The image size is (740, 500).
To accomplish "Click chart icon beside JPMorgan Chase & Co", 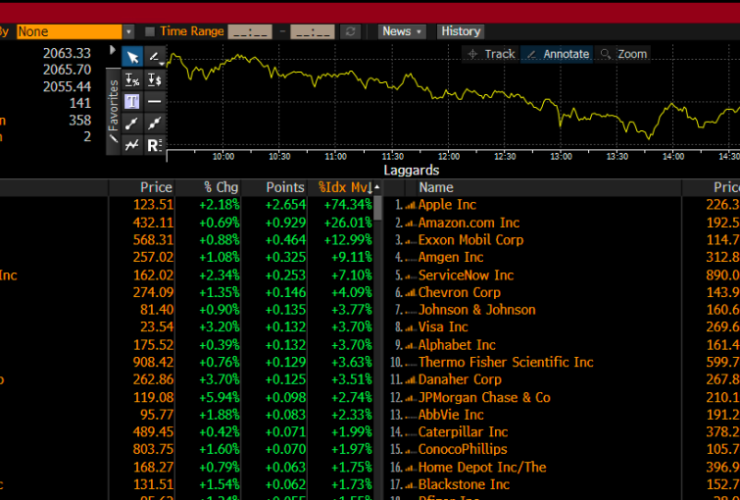I will pos(410,398).
